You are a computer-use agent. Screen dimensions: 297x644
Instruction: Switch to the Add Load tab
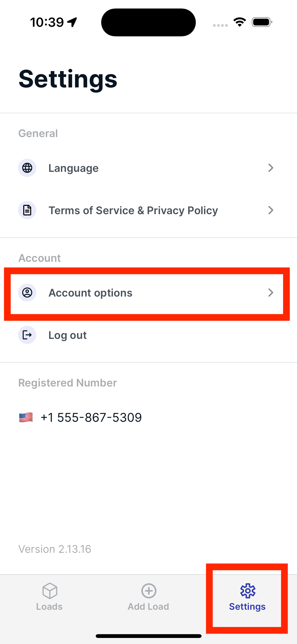pos(148,606)
